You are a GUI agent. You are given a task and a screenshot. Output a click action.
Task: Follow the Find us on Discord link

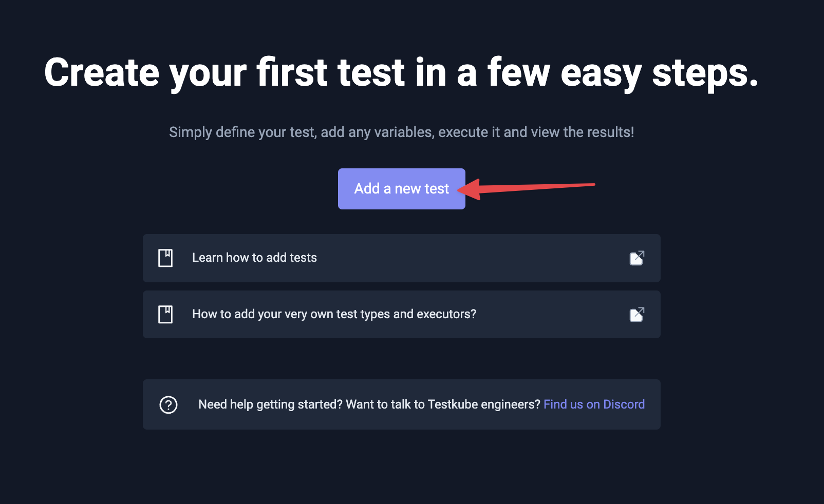pyautogui.click(x=594, y=404)
